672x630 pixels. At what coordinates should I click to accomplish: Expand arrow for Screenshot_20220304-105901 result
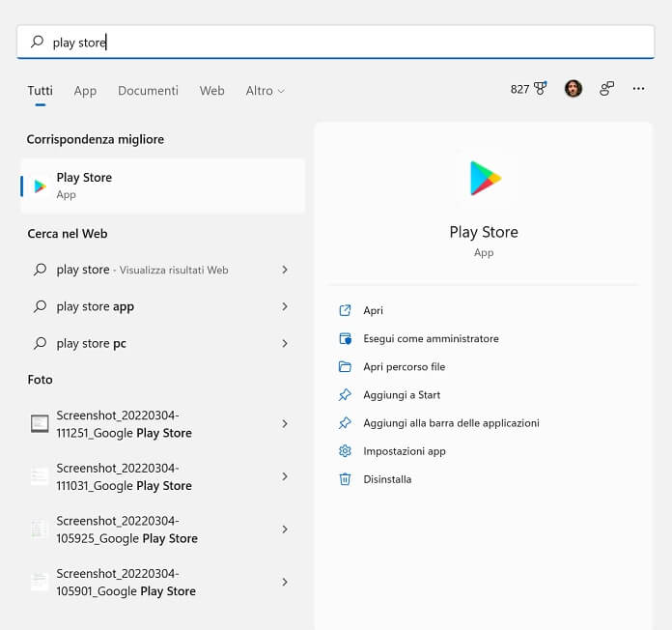click(x=285, y=583)
